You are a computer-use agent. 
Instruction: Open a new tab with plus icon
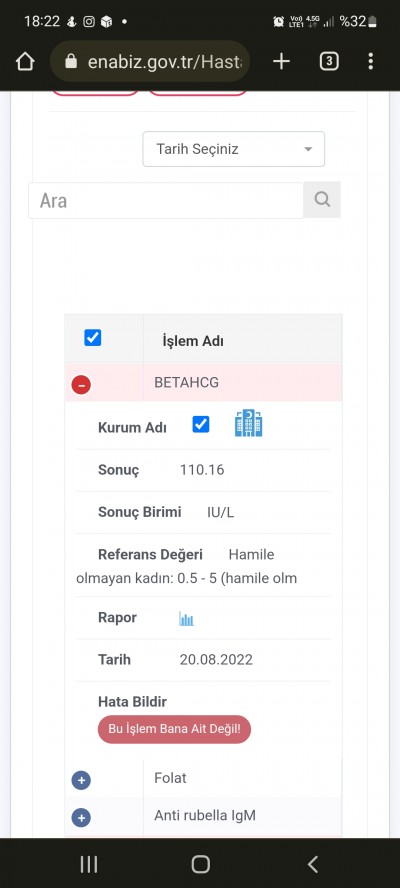click(x=281, y=61)
